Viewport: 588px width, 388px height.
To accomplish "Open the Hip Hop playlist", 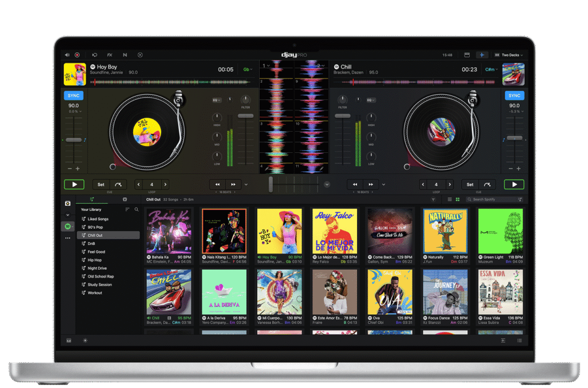I will tap(108, 260).
